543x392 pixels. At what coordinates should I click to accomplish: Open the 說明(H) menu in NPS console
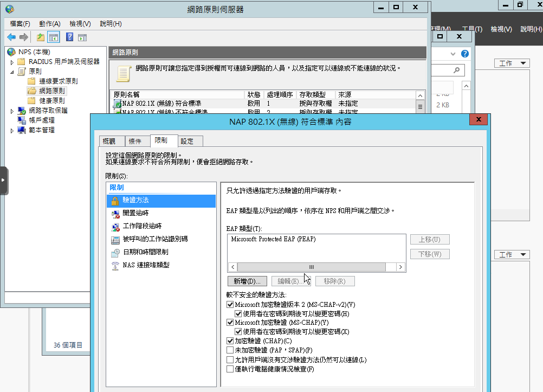111,23
